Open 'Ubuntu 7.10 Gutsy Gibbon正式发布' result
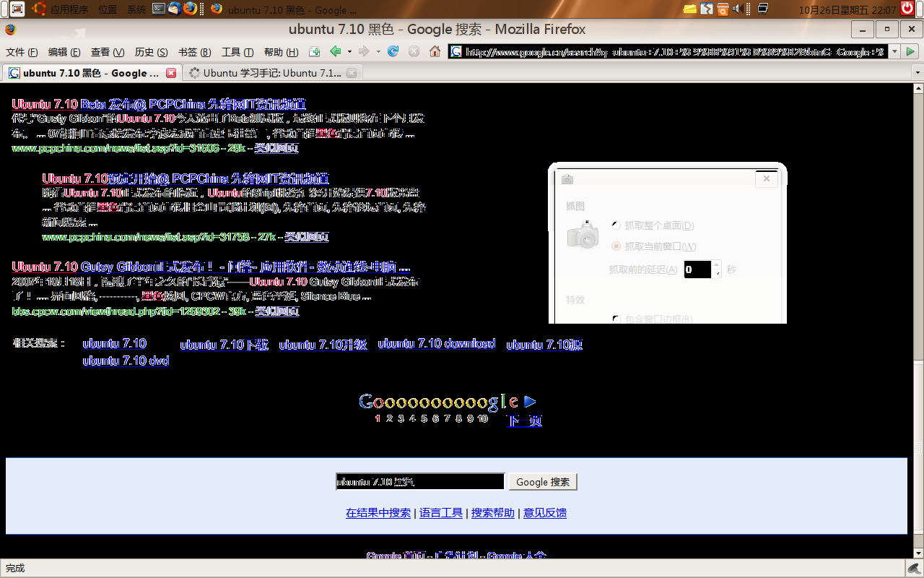The width and height of the screenshot is (924, 578). click(211, 267)
